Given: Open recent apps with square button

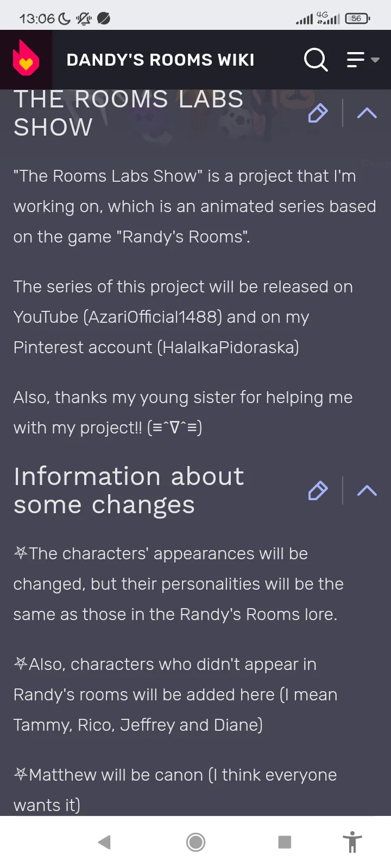Looking at the screenshot, I should (x=285, y=842).
